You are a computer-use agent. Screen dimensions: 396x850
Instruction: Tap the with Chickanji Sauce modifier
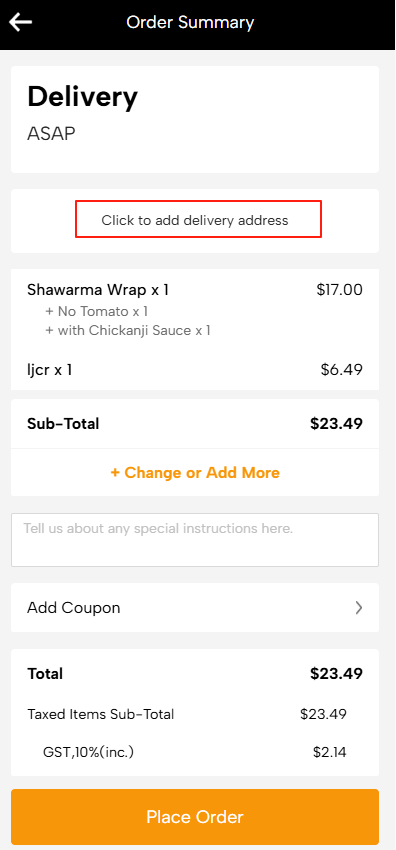pyautogui.click(x=128, y=331)
